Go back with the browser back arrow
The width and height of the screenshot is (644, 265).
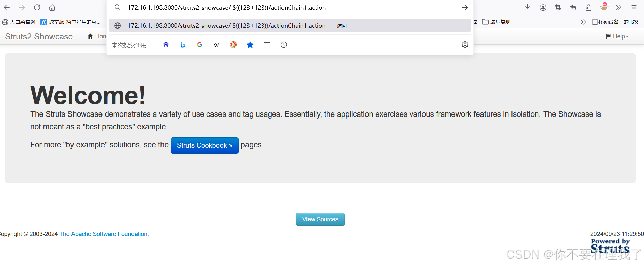coord(7,7)
